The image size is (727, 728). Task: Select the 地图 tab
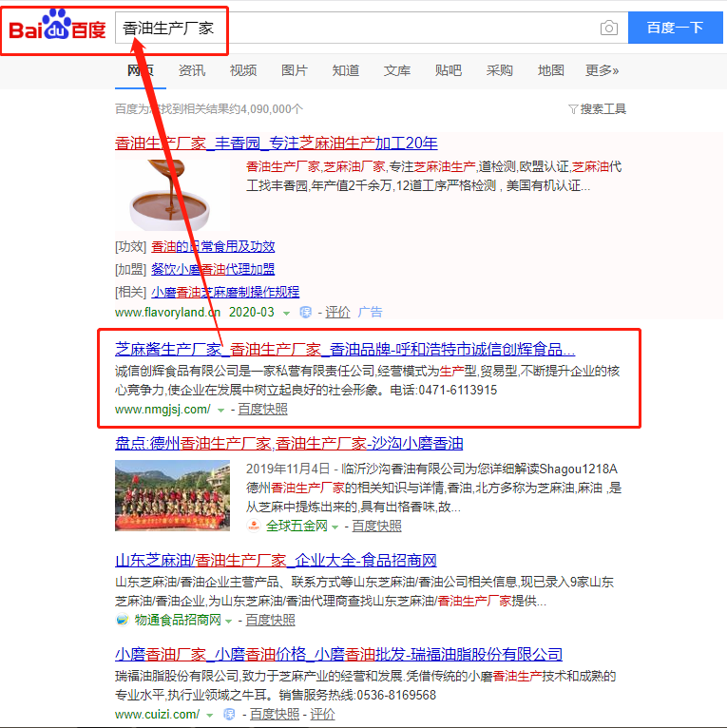click(x=550, y=70)
